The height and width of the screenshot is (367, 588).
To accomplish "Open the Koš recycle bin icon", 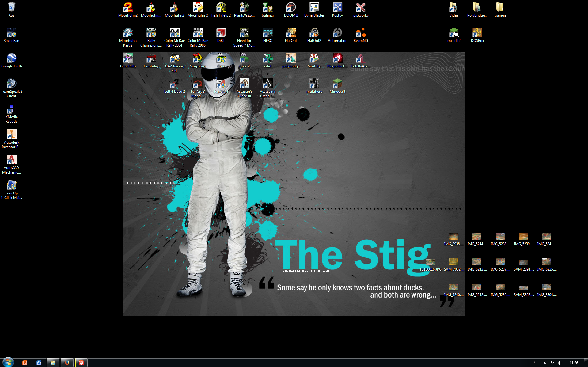I will (x=11, y=10).
